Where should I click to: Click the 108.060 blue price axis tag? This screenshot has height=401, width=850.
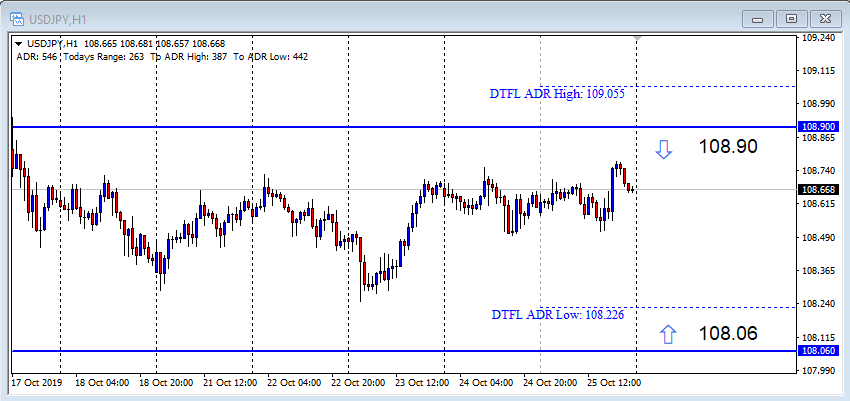819,351
